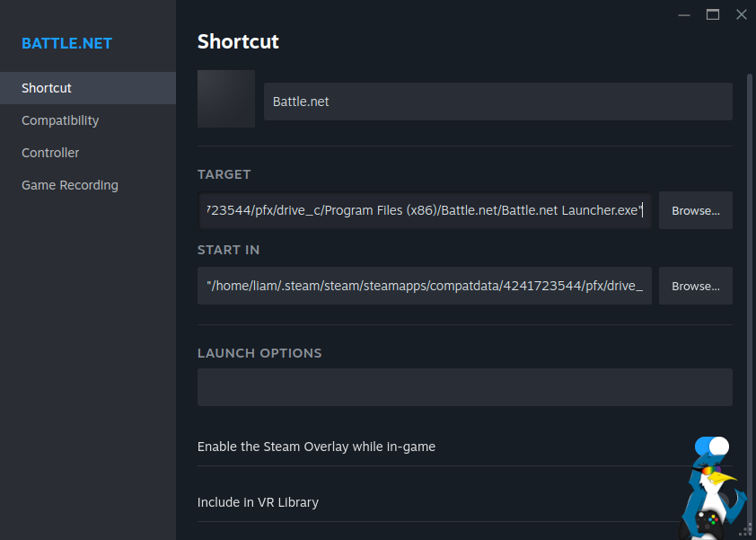This screenshot has width=756, height=540.
Task: Toggle the Steam Overlay switch
Action: [712, 447]
